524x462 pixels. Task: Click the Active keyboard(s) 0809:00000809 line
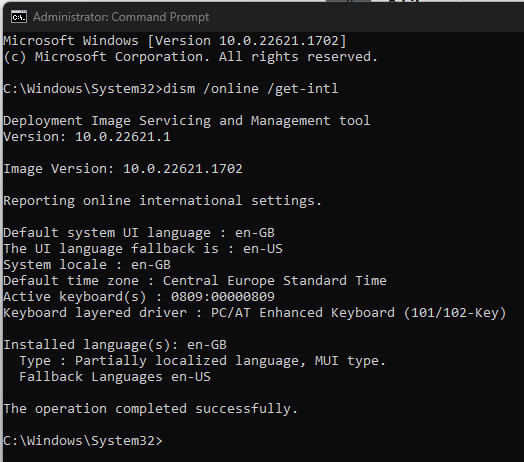139,297
